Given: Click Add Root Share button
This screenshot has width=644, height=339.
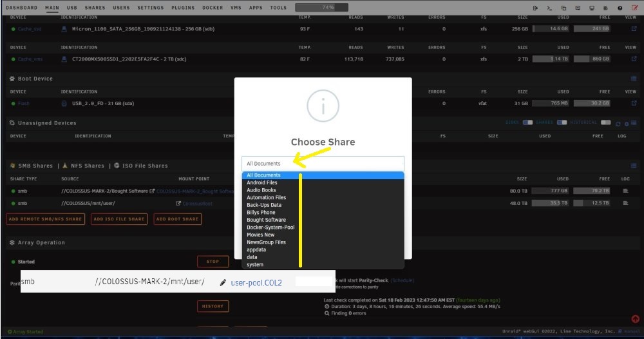Looking at the screenshot, I should click(x=178, y=219).
